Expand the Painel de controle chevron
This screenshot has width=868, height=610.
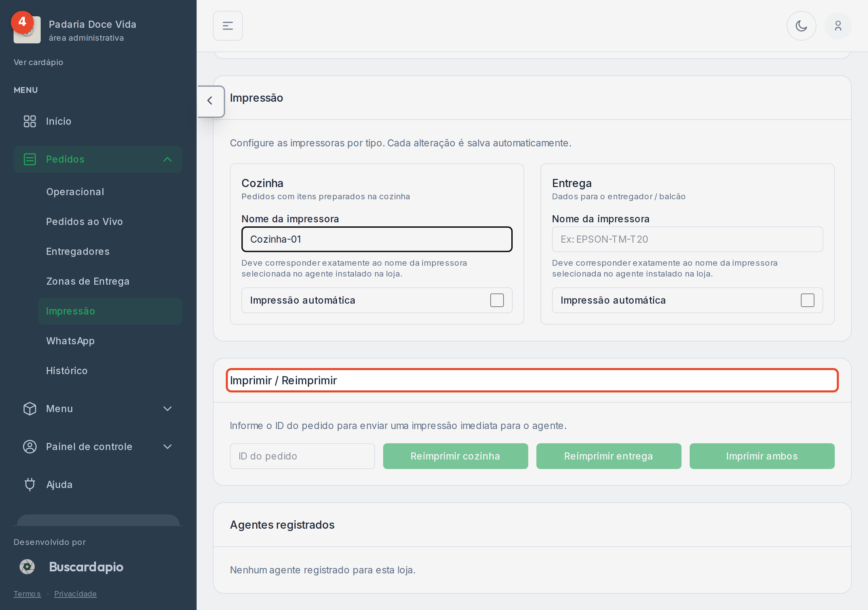(x=167, y=446)
